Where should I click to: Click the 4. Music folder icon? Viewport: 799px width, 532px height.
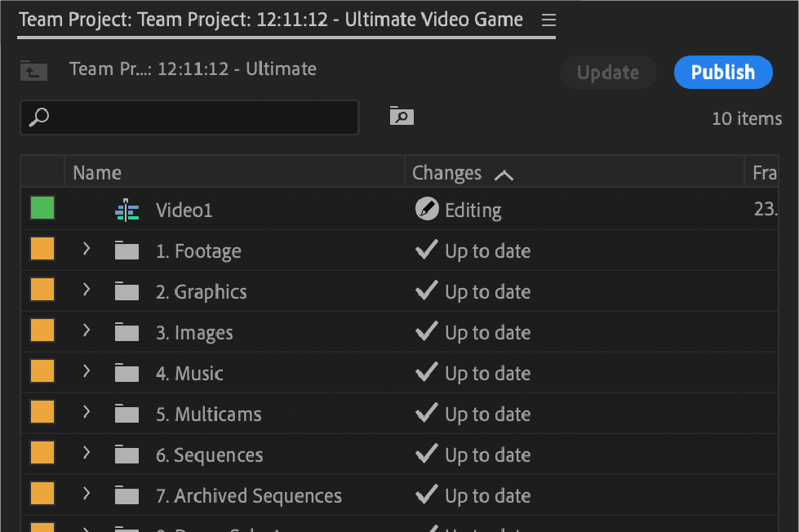tap(127, 373)
